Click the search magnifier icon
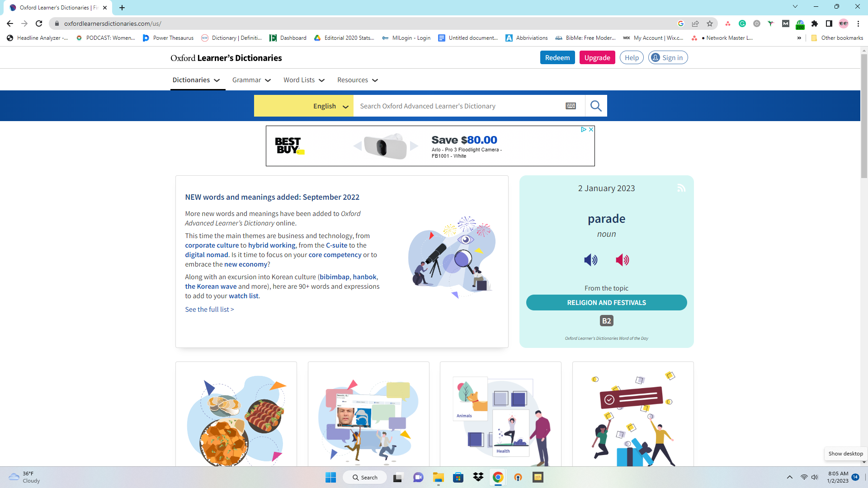 point(596,105)
